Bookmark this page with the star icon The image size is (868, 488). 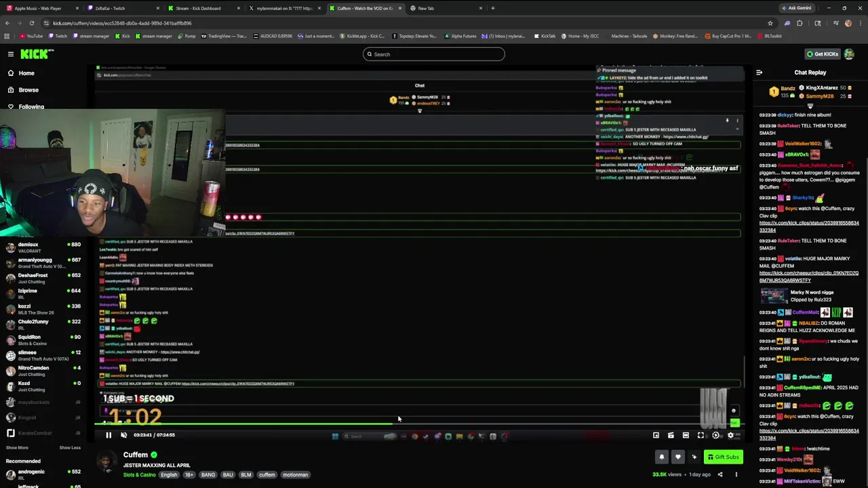pos(770,23)
